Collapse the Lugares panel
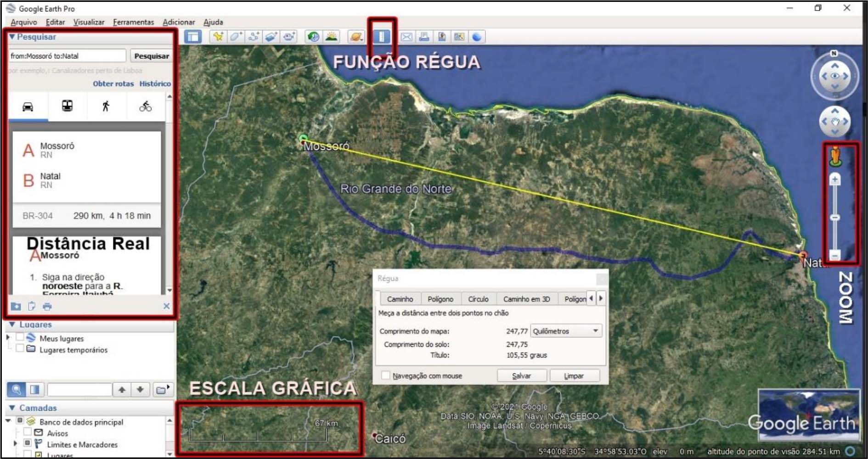The width and height of the screenshot is (868, 459). [12, 325]
